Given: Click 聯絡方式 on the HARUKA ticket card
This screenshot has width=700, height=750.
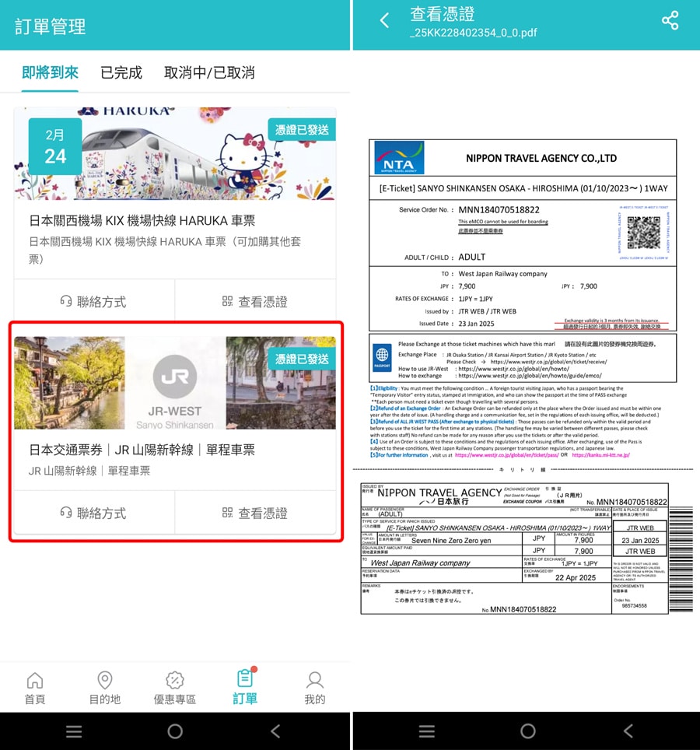Looking at the screenshot, I should click(94, 301).
